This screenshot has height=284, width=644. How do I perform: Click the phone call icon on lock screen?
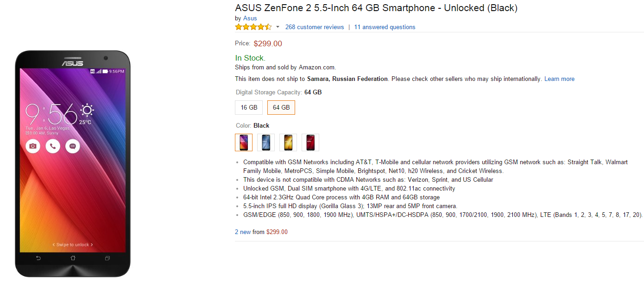point(53,146)
